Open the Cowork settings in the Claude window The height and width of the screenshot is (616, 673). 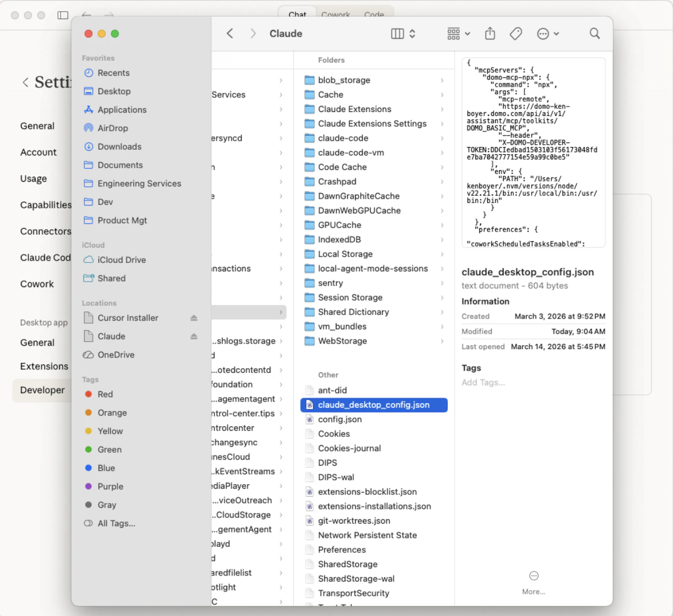click(x=37, y=284)
